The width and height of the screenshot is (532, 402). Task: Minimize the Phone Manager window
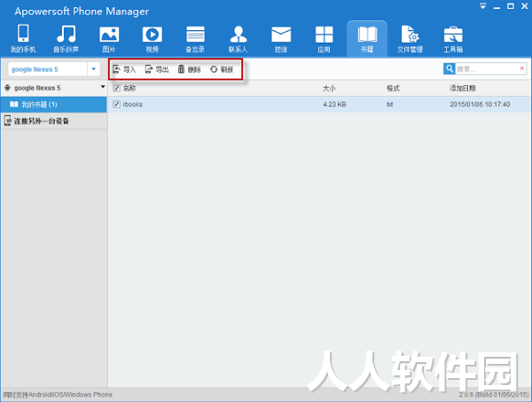coord(497,7)
